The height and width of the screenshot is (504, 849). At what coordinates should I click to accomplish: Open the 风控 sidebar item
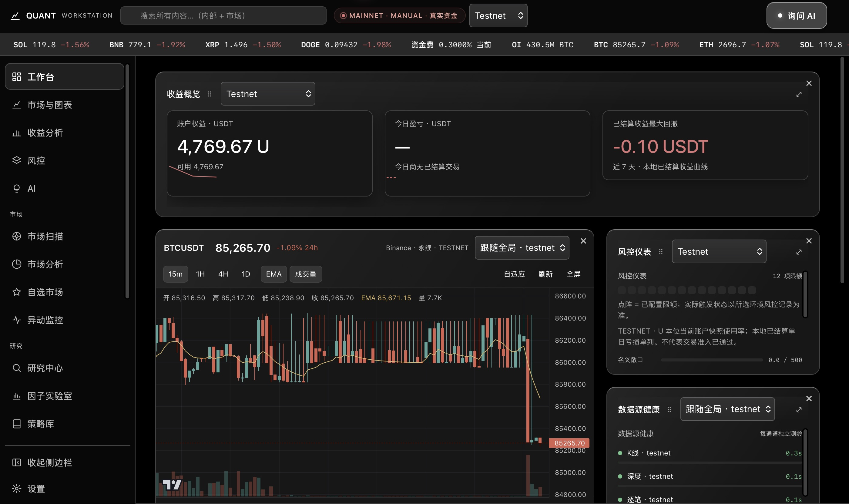tap(65, 161)
